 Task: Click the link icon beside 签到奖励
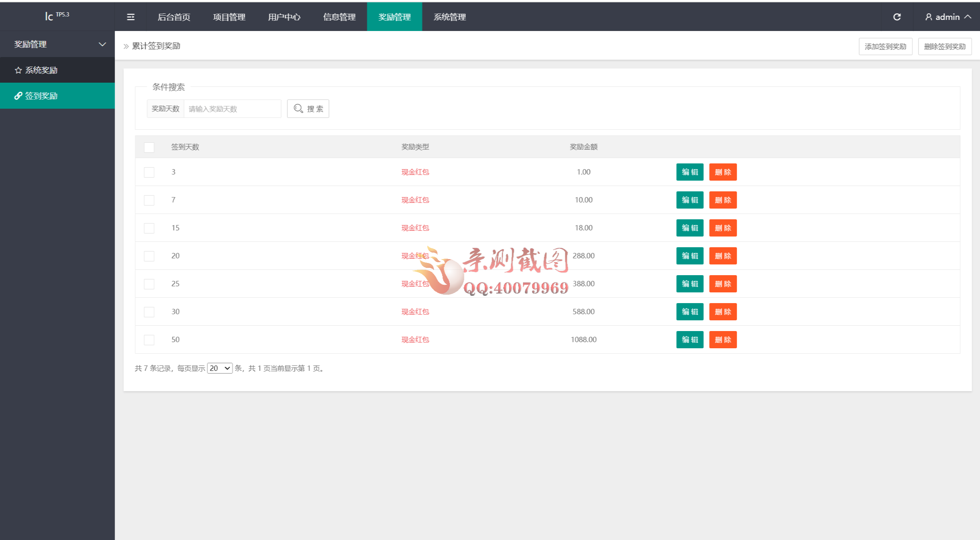18,96
